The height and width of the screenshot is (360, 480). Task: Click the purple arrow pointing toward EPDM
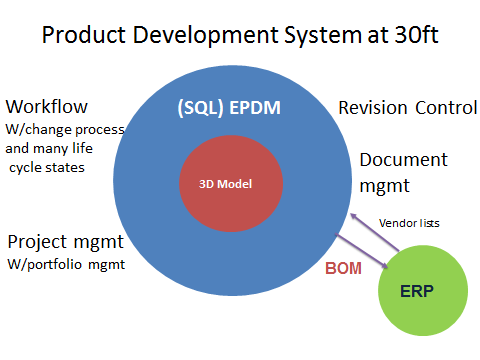pos(374,232)
